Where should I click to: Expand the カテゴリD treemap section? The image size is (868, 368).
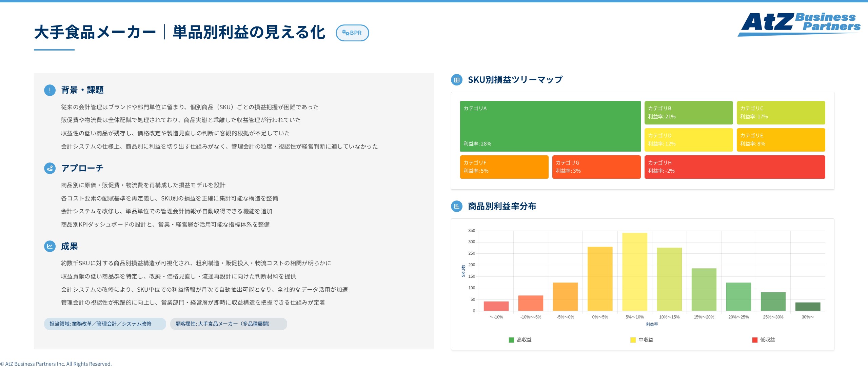tap(688, 140)
